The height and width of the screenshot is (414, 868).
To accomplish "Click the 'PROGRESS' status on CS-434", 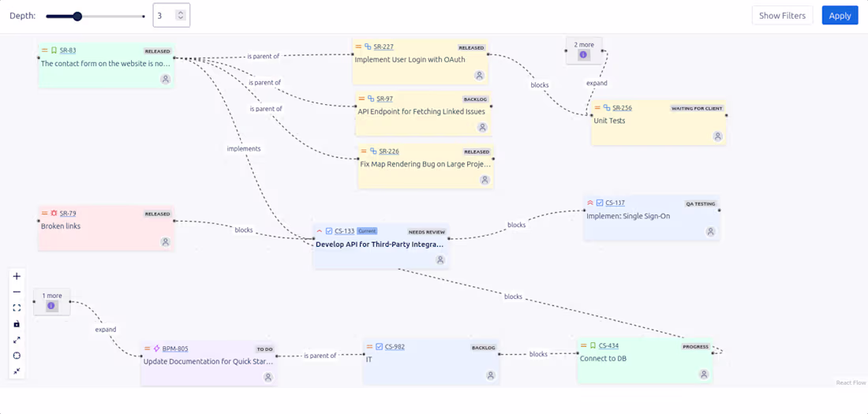I will click(696, 346).
